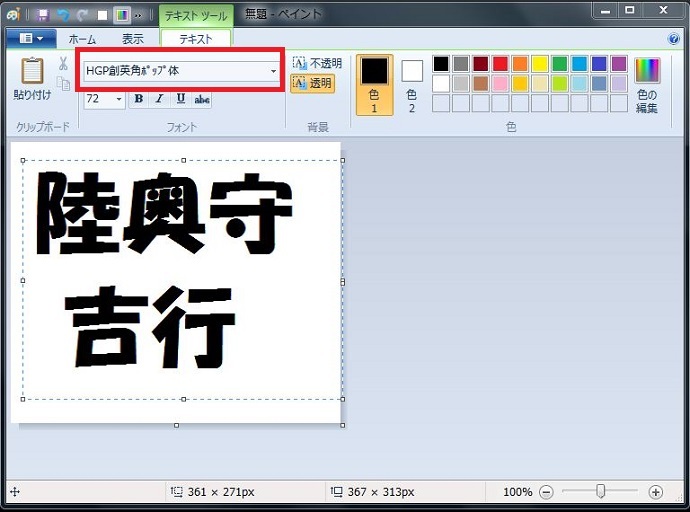This screenshot has width=690, height=512.
Task: Pick the gold color swatch
Action: coord(520,84)
